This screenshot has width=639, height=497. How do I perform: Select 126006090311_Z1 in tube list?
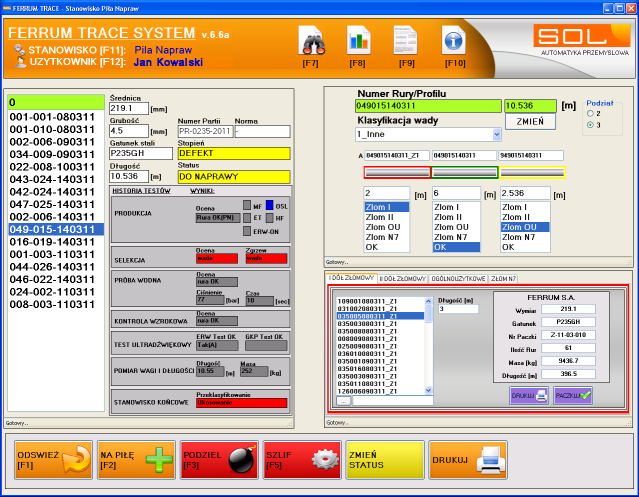tap(380, 391)
